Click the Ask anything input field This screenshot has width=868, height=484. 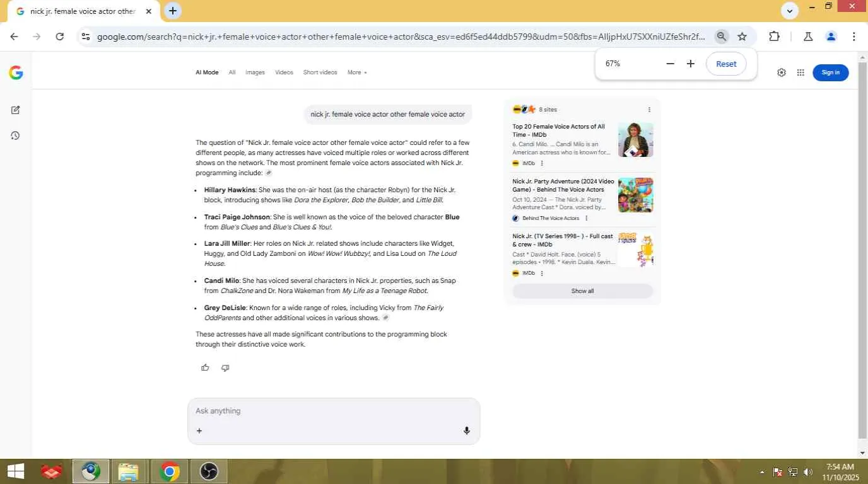334,411
